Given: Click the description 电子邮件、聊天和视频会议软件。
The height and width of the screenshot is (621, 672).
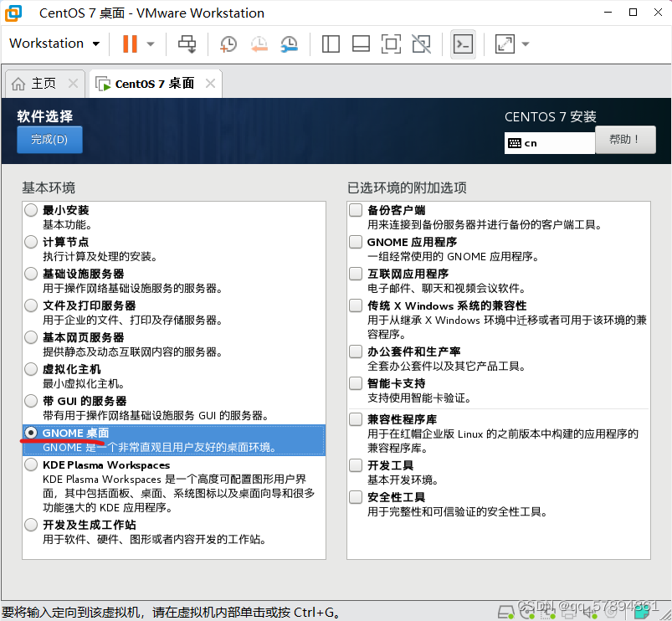Looking at the screenshot, I should coord(447,288).
